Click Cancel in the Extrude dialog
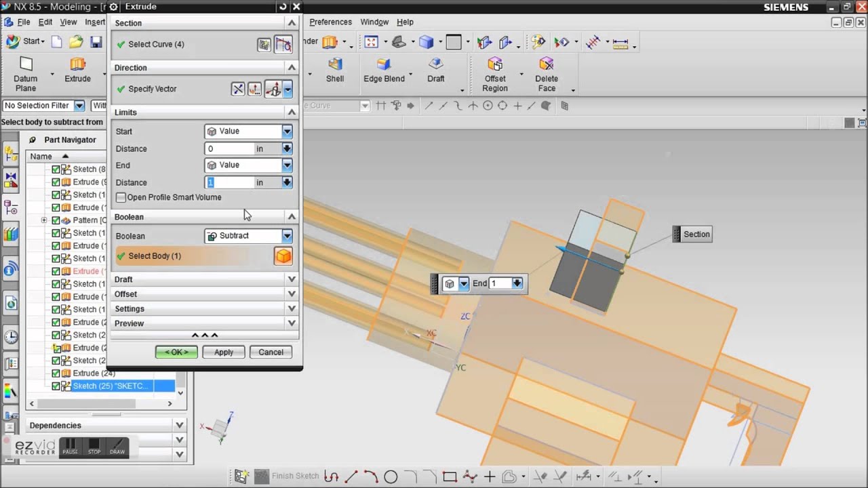 [x=271, y=352]
